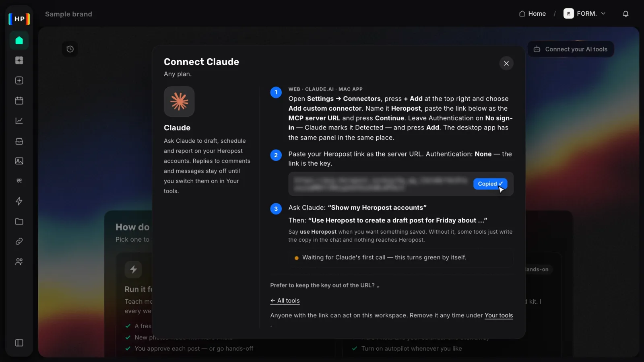The image size is (644, 362).
Task: Open the analytics chart icon
Action: pyautogui.click(x=19, y=121)
